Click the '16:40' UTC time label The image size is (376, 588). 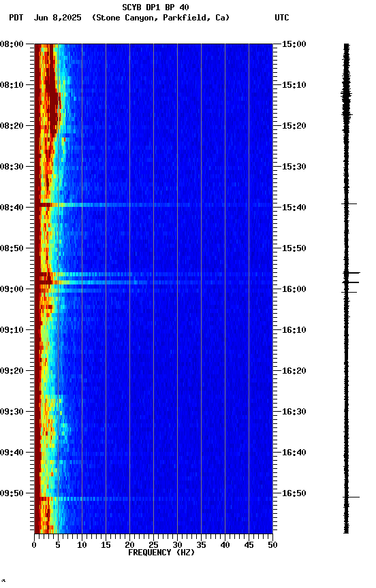click(294, 453)
